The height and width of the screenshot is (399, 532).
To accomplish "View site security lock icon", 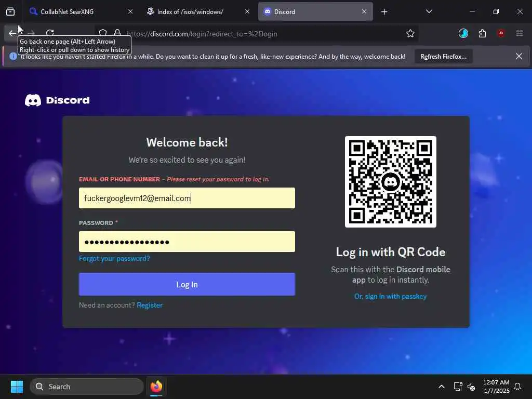I will (x=117, y=33).
